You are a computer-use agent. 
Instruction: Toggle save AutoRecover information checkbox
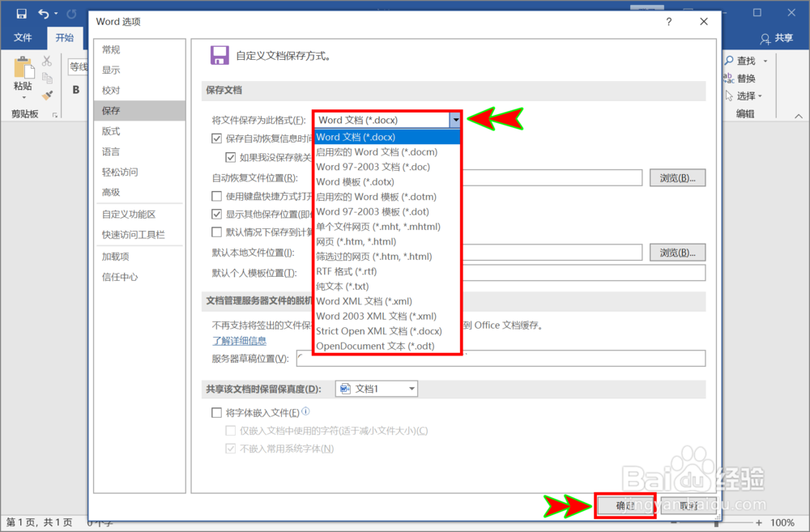[217, 138]
